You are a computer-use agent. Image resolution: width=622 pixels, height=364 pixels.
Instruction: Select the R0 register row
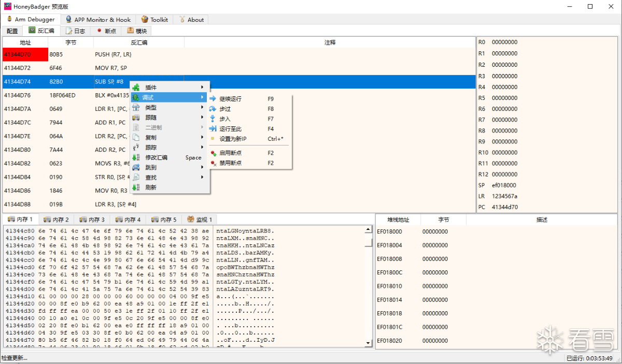tap(547, 42)
